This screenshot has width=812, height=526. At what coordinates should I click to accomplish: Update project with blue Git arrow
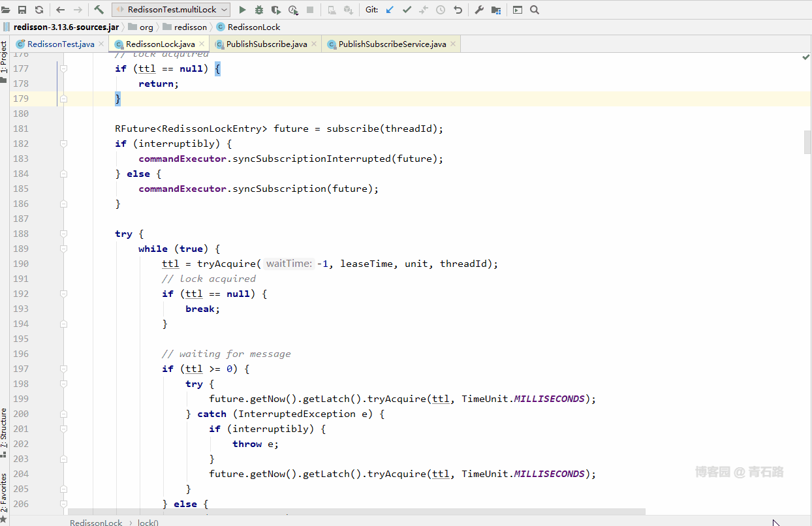coord(390,10)
